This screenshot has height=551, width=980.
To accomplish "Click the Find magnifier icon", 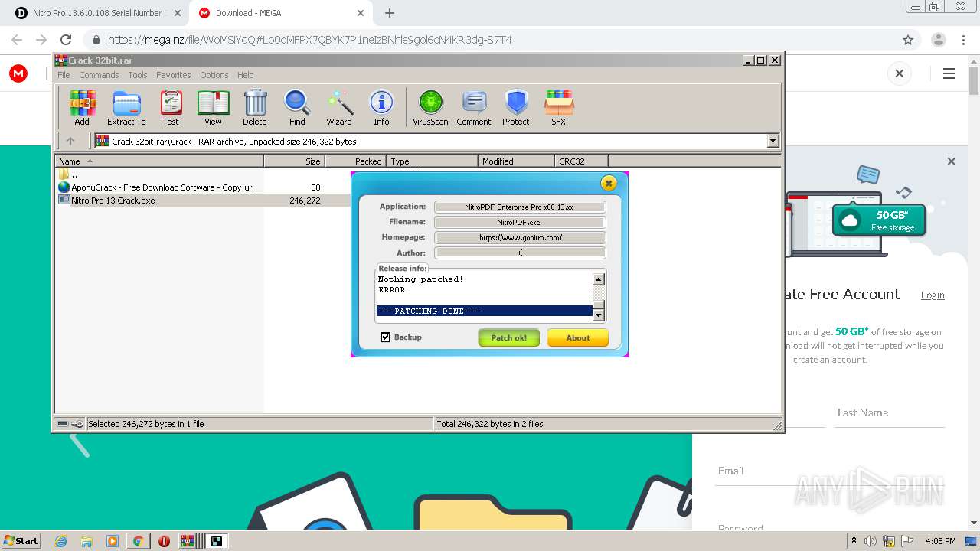I will 297,108.
